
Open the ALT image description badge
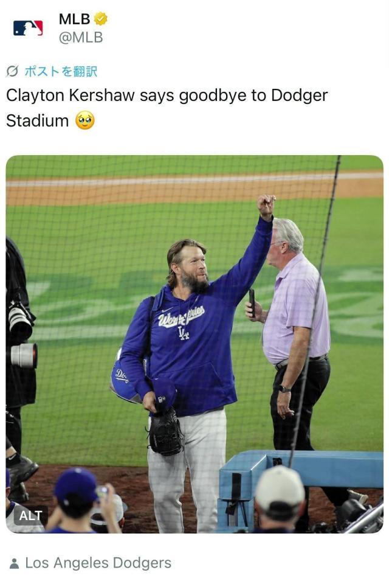[x=30, y=515]
